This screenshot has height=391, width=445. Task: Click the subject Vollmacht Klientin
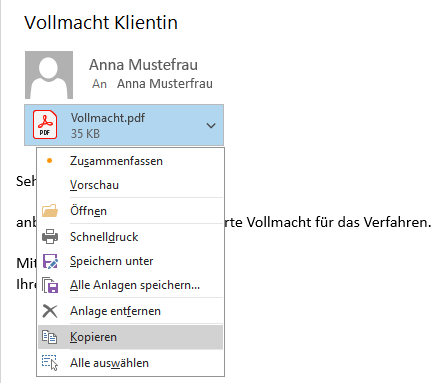pos(101,23)
